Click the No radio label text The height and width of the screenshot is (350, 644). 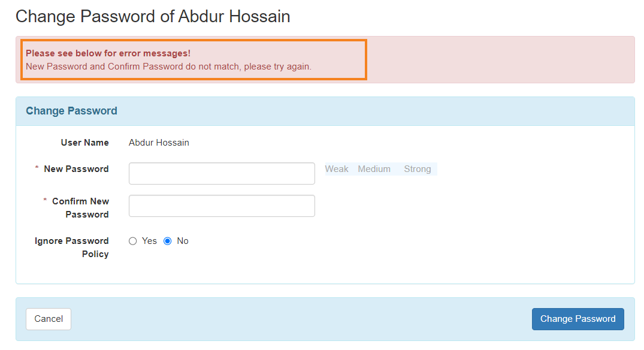point(183,241)
